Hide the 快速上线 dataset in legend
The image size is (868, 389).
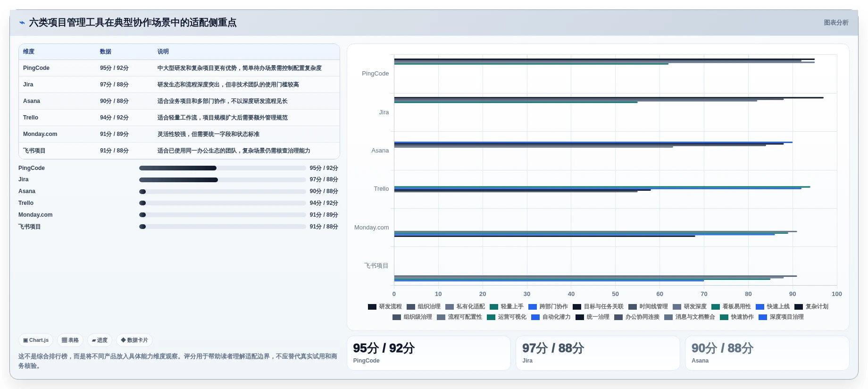(x=773, y=306)
